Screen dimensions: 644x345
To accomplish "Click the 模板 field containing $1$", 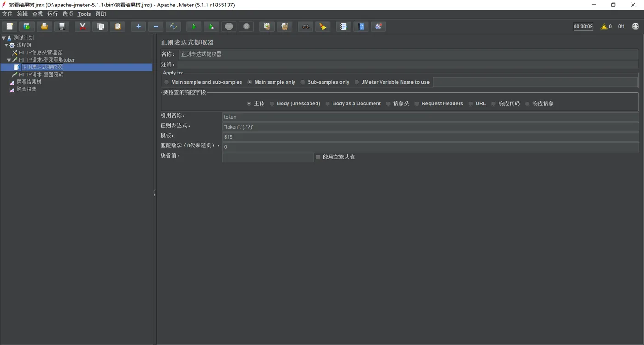I will pos(431,137).
